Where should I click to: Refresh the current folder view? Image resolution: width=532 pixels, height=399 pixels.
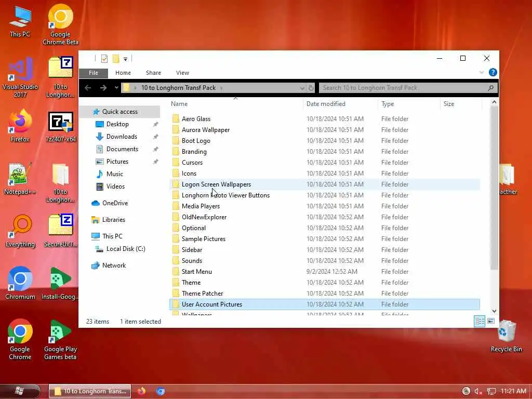click(311, 88)
